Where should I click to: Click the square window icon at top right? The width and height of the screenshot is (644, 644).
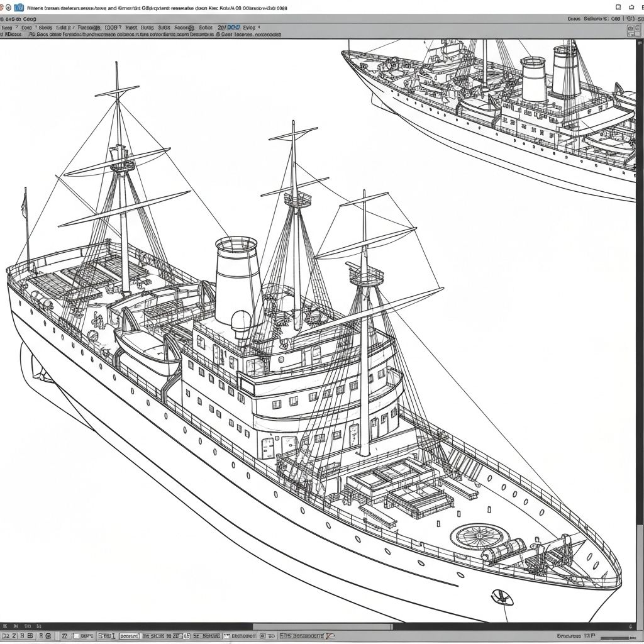tap(618, 8)
